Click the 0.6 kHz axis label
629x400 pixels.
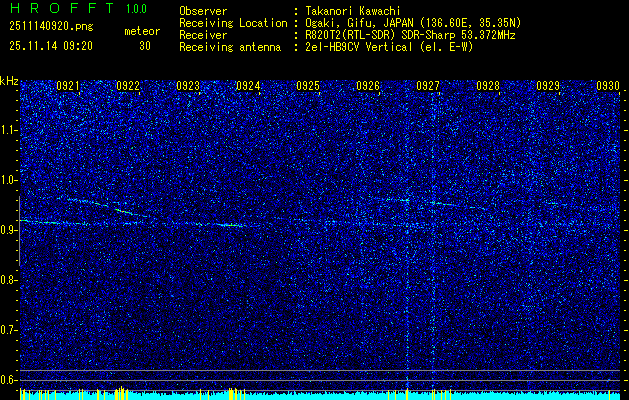pos(9,380)
